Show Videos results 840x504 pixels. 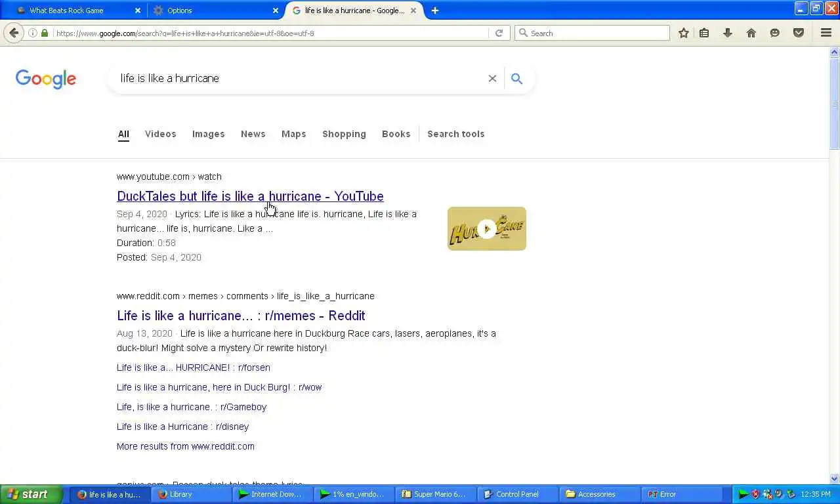click(161, 134)
